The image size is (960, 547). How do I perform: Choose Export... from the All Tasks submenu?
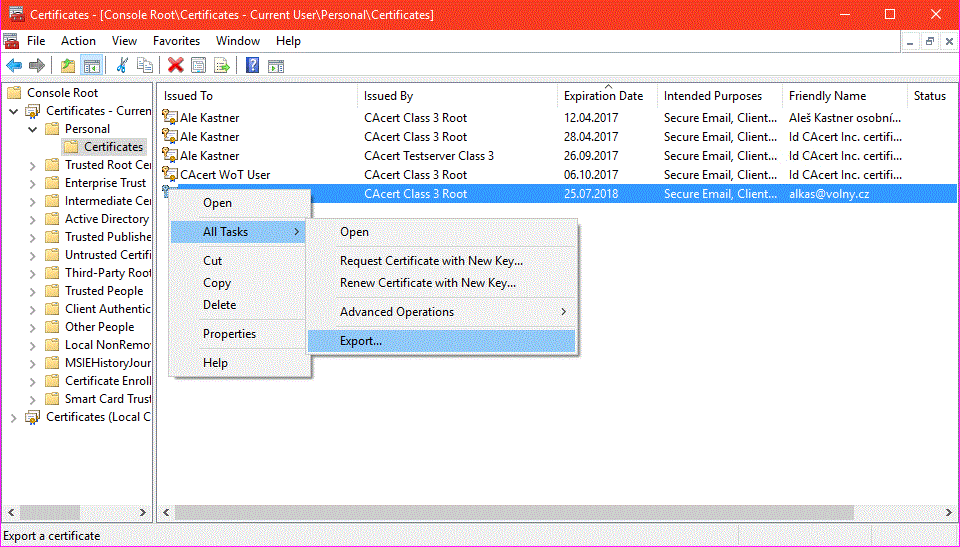[x=361, y=341]
